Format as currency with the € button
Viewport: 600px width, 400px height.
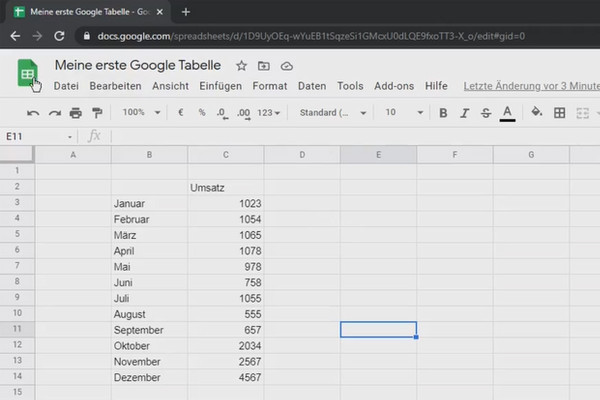[181, 113]
